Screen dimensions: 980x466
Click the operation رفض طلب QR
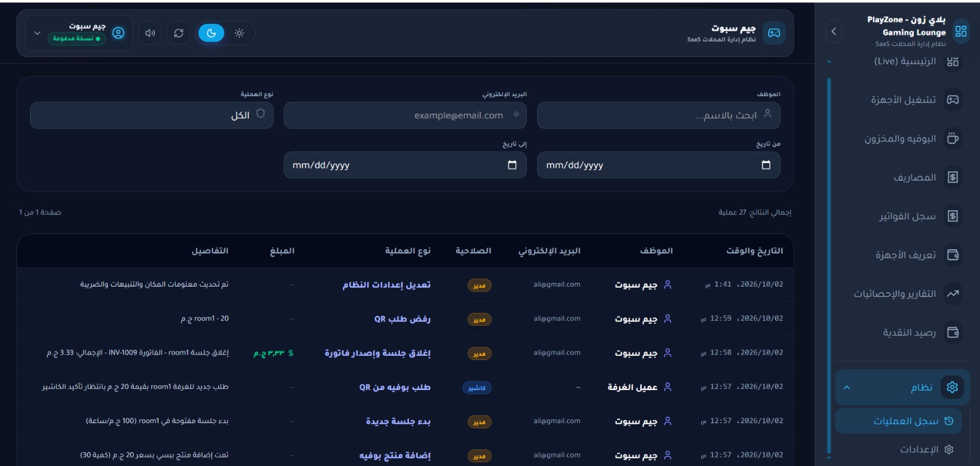pos(402,319)
